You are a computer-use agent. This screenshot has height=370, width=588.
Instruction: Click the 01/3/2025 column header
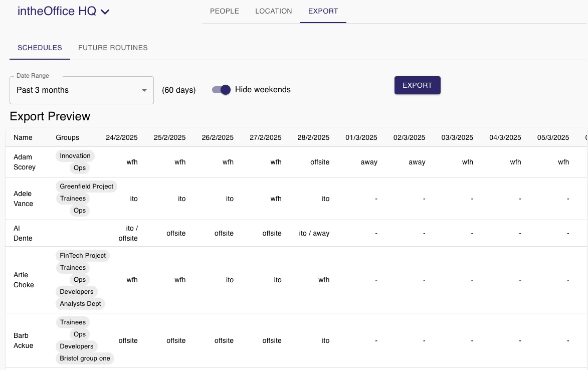click(361, 137)
